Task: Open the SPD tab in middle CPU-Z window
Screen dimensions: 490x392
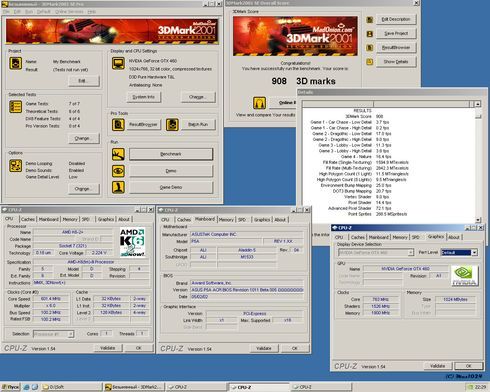Action: click(x=242, y=220)
